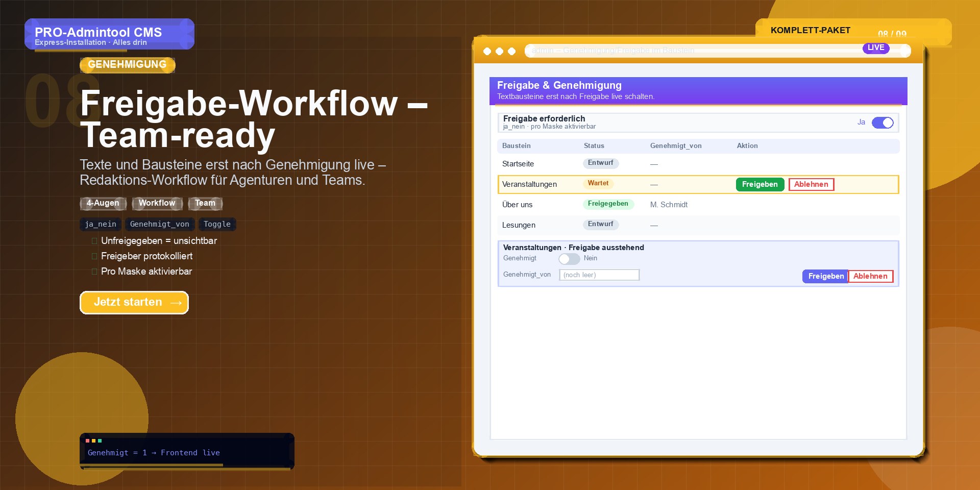980x490 pixels.
Task: Open the "Über uns" row
Action: point(698,205)
